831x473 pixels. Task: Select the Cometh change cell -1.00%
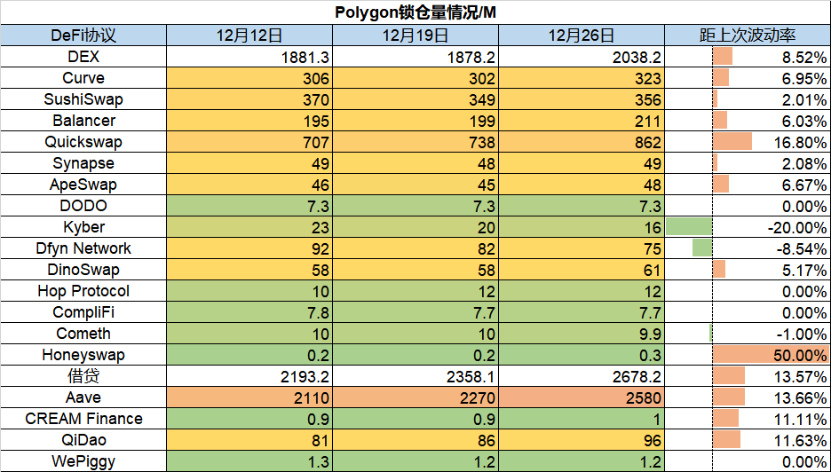point(747,333)
